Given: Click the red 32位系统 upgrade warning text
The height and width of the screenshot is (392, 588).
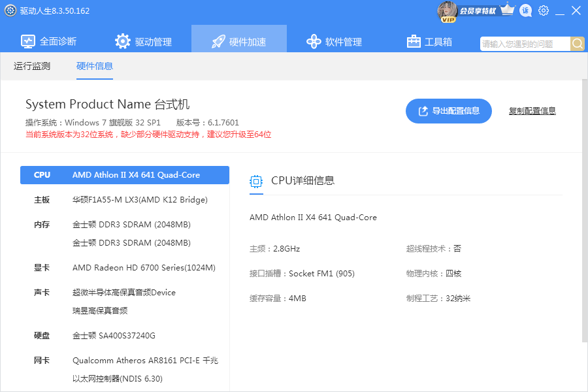Looking at the screenshot, I should click(x=148, y=135).
